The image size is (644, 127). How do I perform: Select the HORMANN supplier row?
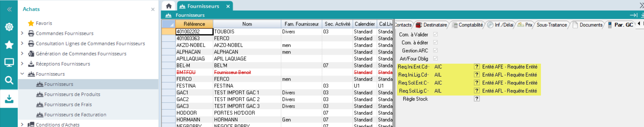(277, 120)
